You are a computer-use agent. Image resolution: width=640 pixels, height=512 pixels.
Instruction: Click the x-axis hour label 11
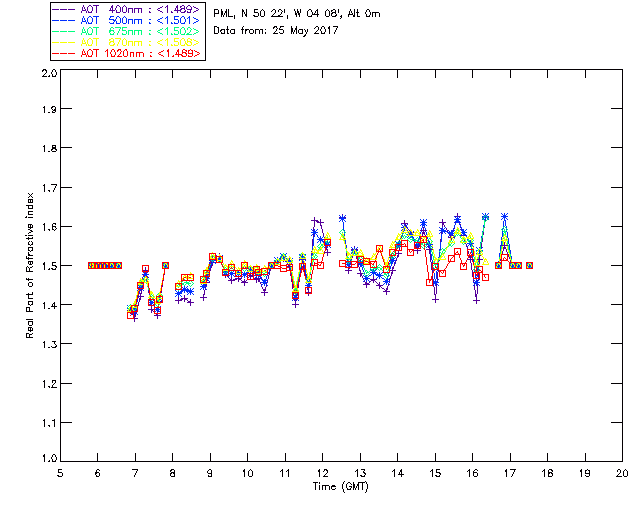(x=285, y=473)
